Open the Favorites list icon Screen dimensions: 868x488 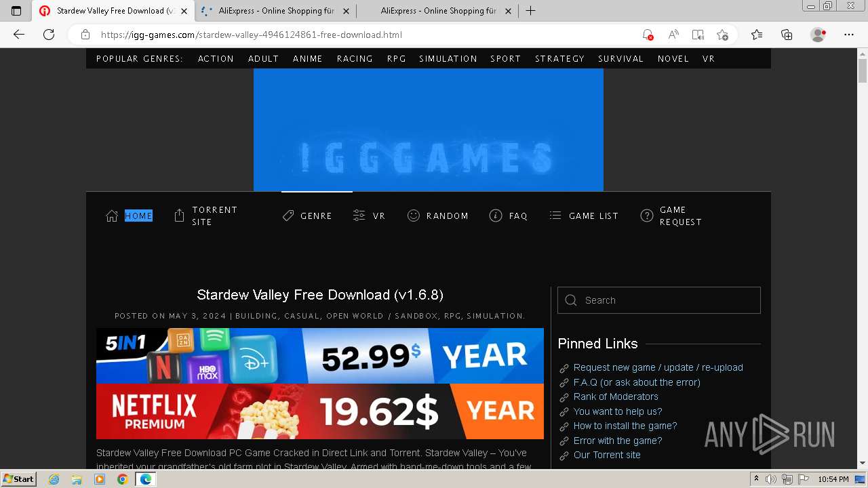tap(757, 35)
